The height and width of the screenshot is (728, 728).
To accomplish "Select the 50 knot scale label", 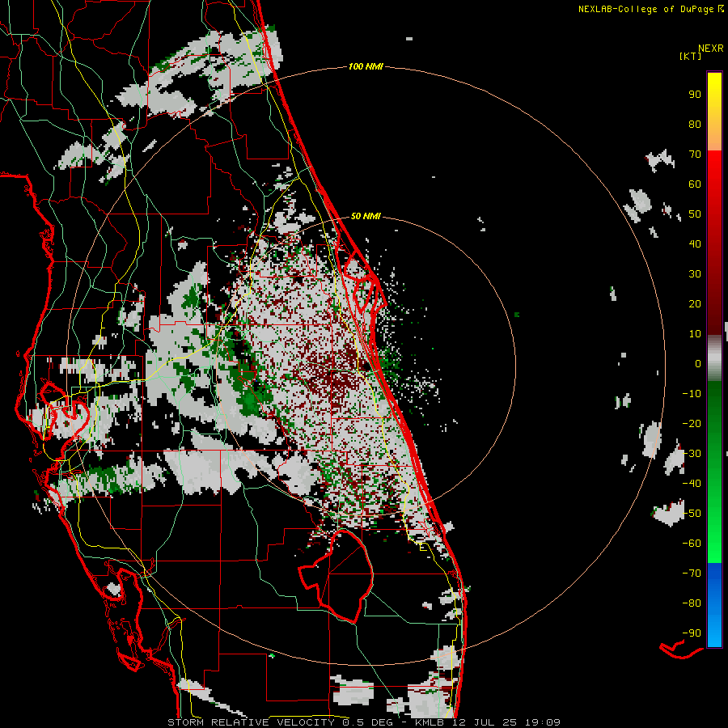I will [x=695, y=214].
